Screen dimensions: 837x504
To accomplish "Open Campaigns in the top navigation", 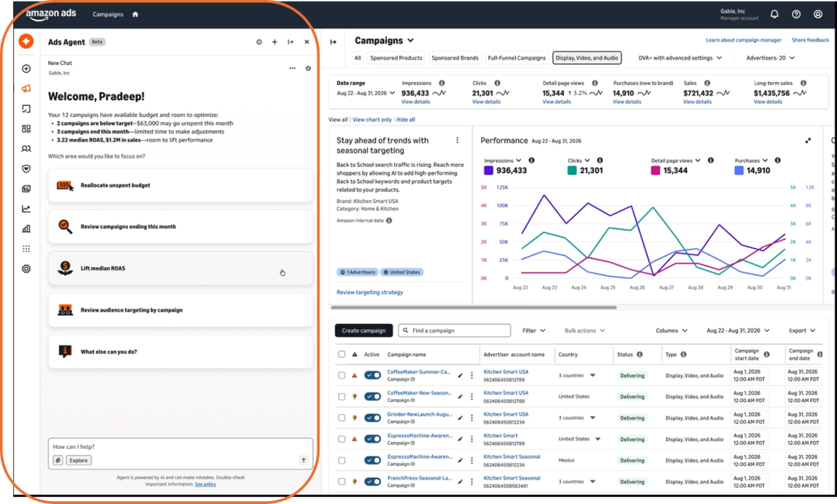I will tap(108, 15).
